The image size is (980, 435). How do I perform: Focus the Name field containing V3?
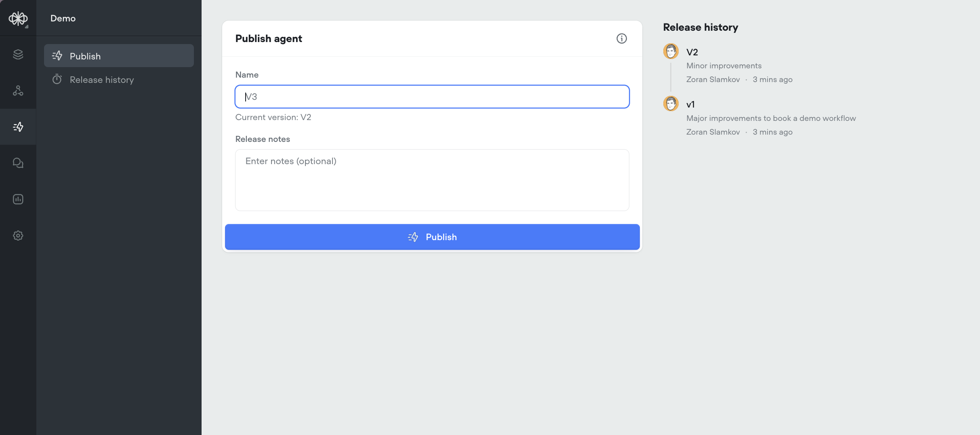pyautogui.click(x=432, y=97)
